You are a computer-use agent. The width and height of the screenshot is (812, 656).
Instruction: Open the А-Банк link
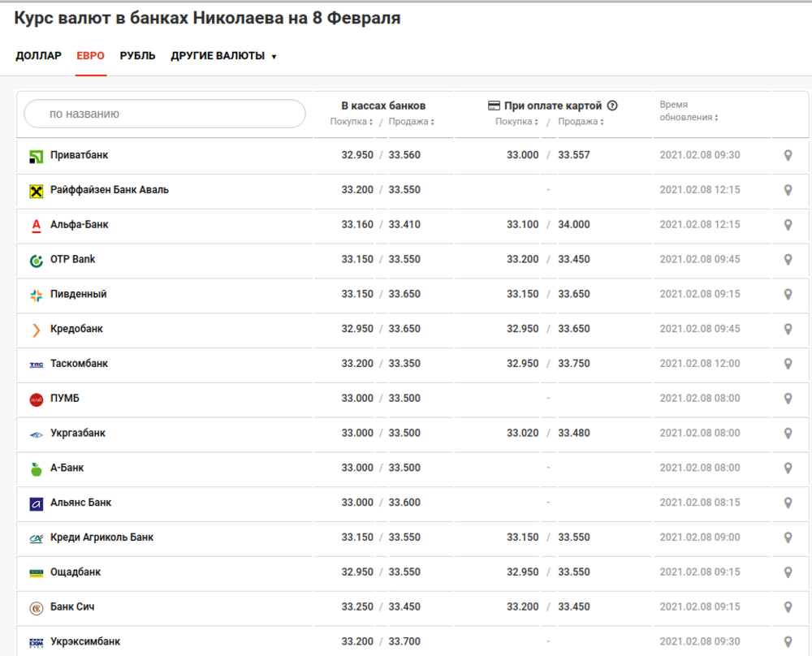click(x=67, y=468)
